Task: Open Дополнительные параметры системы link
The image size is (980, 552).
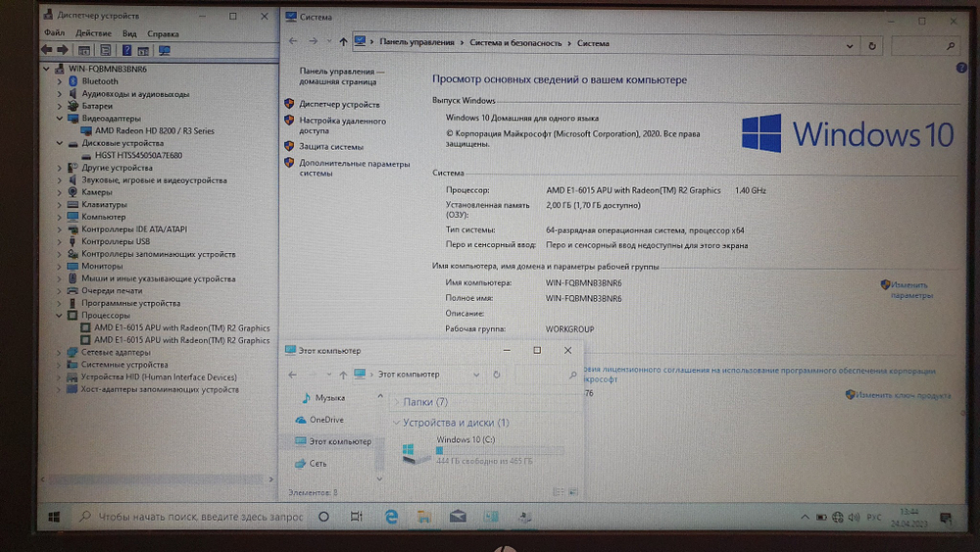Action: (354, 169)
